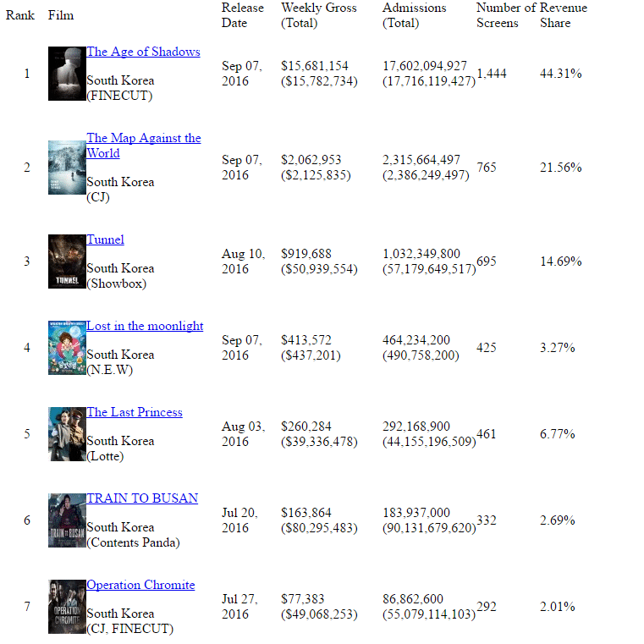Select The Last Princess poster thumbnail
The height and width of the screenshot is (644, 644).
coord(67,434)
